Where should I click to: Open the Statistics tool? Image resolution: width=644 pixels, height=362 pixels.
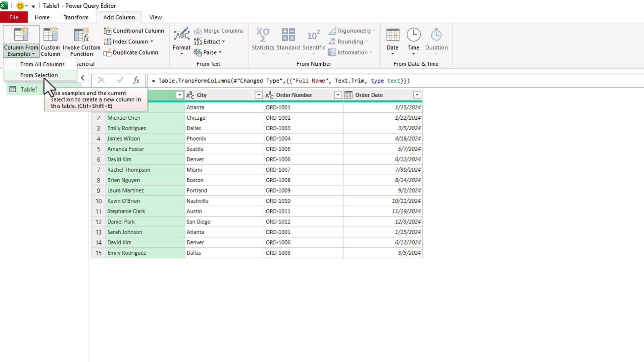pos(263,42)
